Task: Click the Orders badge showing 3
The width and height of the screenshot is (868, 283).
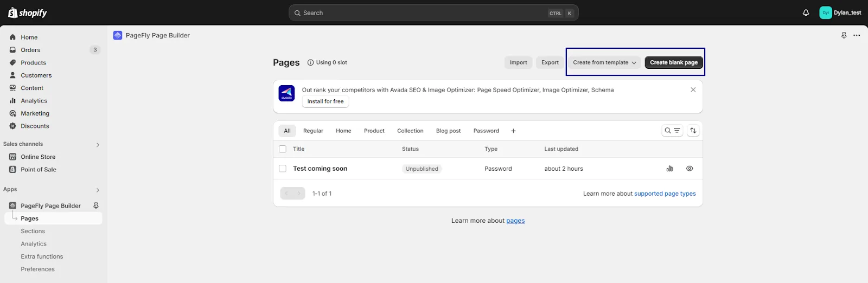Action: pyautogui.click(x=95, y=50)
